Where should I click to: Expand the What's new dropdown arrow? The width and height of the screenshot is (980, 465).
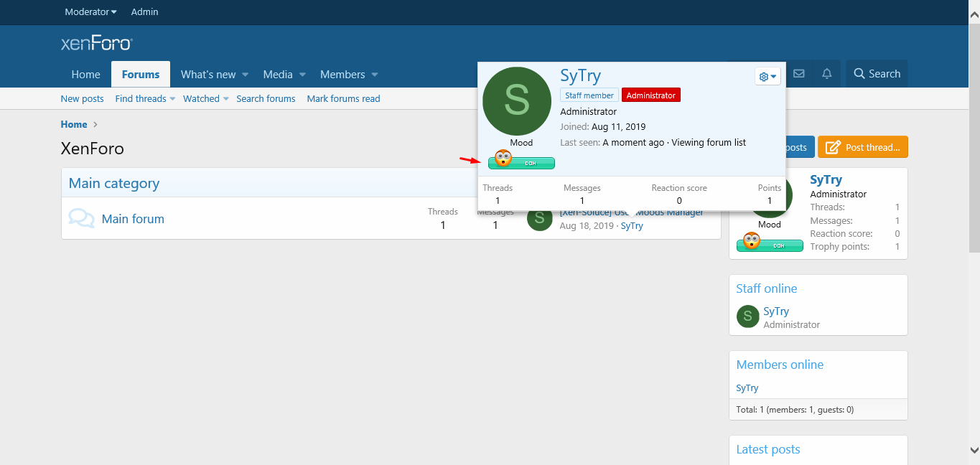[245, 75]
